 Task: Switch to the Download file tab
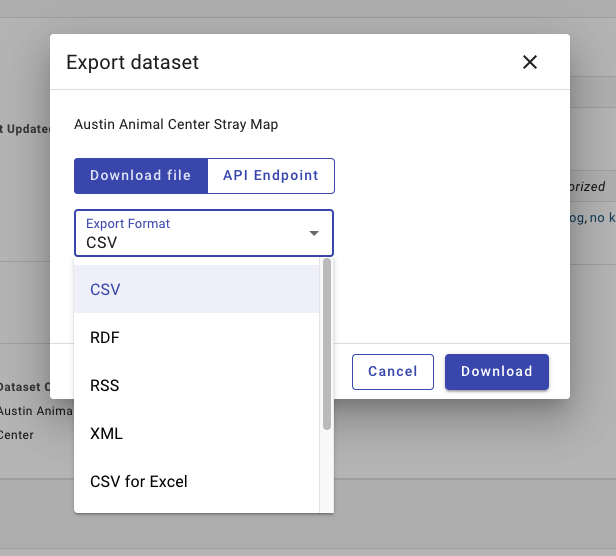[x=141, y=176]
